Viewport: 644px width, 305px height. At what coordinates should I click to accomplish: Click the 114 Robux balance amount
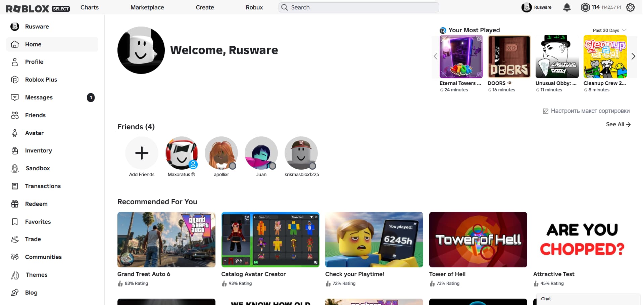(x=596, y=7)
